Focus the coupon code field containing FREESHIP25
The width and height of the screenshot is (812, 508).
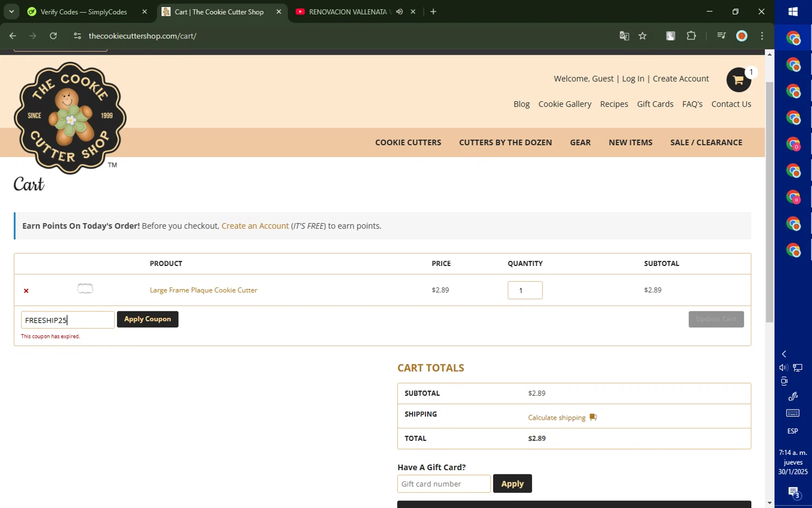68,320
